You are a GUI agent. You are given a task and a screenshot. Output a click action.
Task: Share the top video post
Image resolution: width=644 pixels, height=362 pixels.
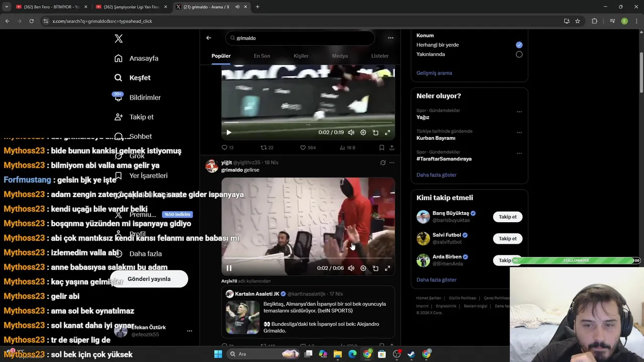pyautogui.click(x=392, y=147)
